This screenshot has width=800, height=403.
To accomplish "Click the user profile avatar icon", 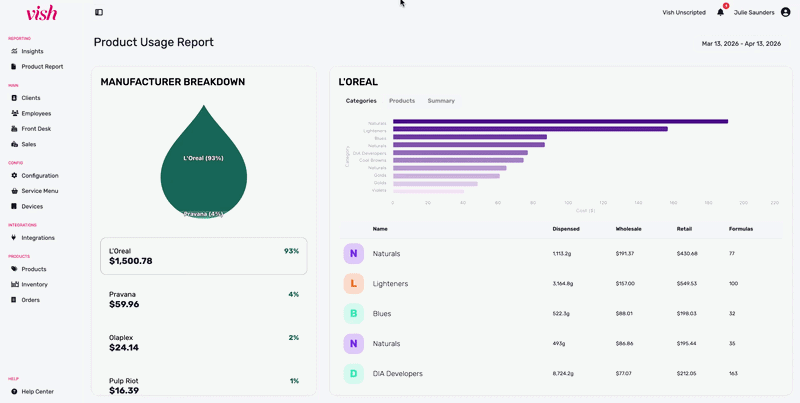I will pyautogui.click(x=785, y=12).
